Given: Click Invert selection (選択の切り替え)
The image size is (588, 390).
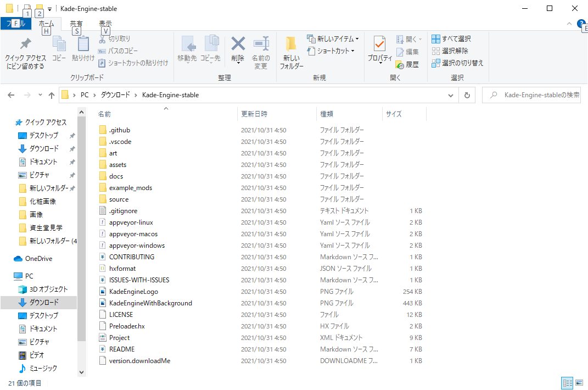Looking at the screenshot, I should coord(457,63).
